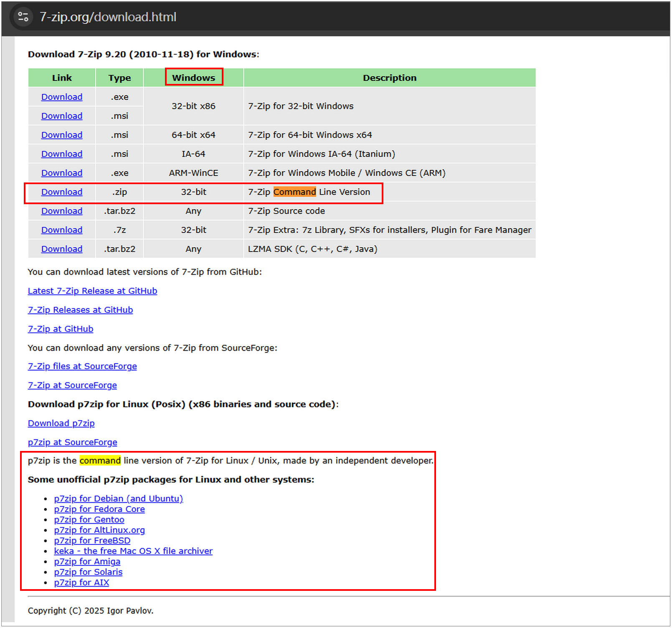Visit the 7-Zip at SourceForge link
The height and width of the screenshot is (628, 672).
point(72,385)
